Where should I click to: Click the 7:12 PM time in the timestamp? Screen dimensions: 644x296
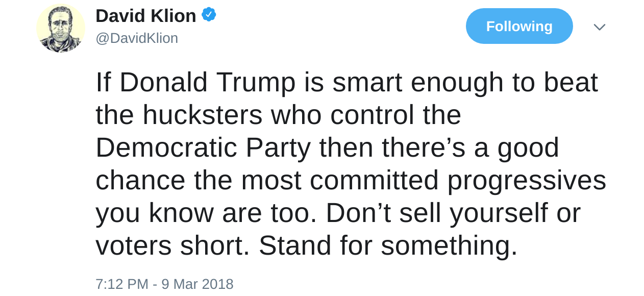coord(121,284)
